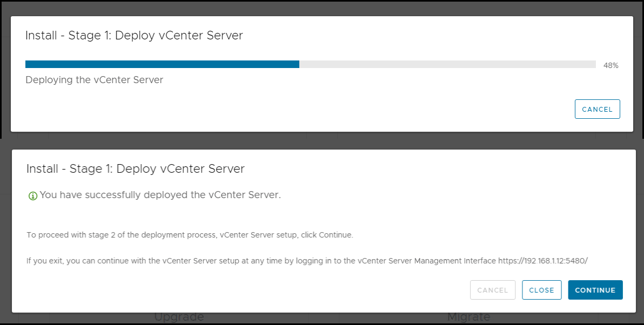Click the filled blue portion of progress bar

click(162, 64)
